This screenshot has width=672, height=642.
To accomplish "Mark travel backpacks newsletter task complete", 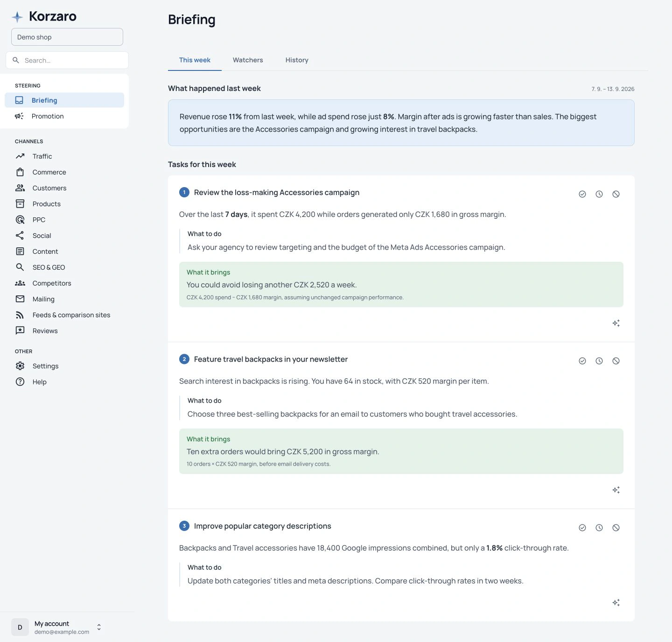I will tap(582, 361).
